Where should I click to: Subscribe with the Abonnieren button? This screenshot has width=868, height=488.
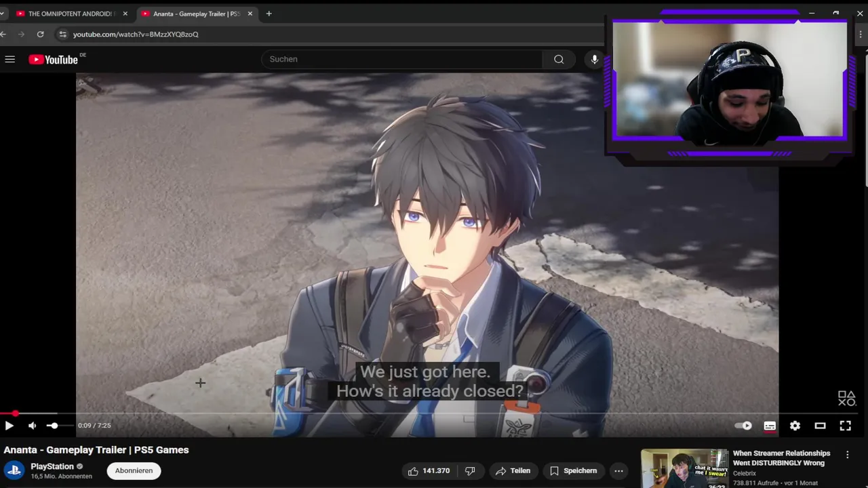point(134,470)
